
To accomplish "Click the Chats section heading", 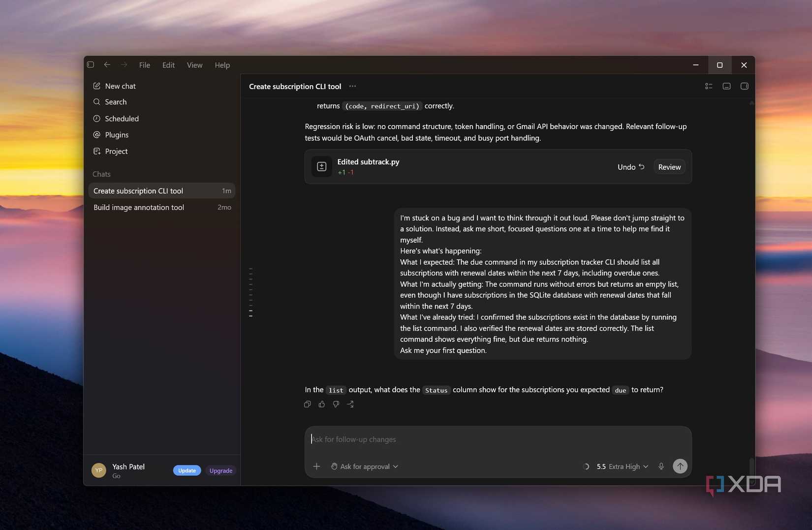I will pos(101,174).
